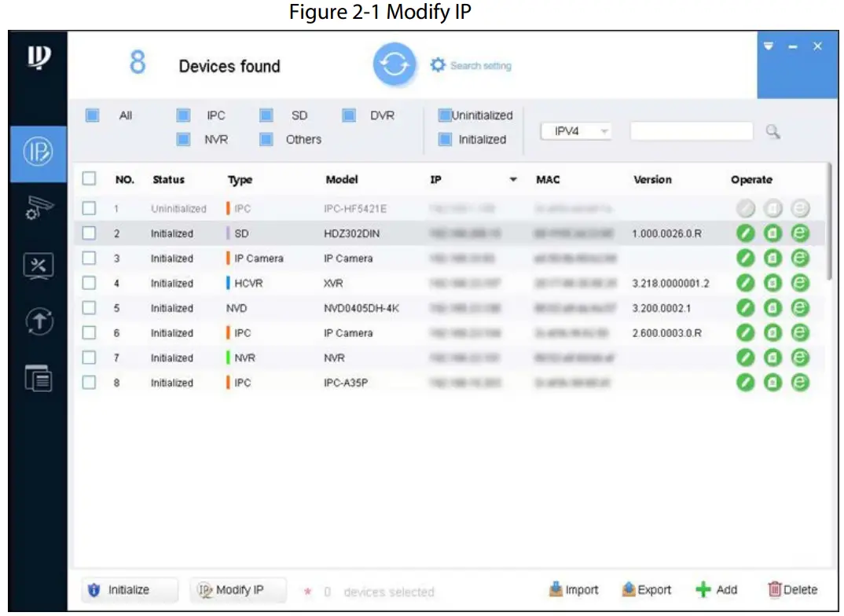The width and height of the screenshot is (844, 616).
Task: Click version 1.000.0026.0.R cell
Action: (x=667, y=233)
